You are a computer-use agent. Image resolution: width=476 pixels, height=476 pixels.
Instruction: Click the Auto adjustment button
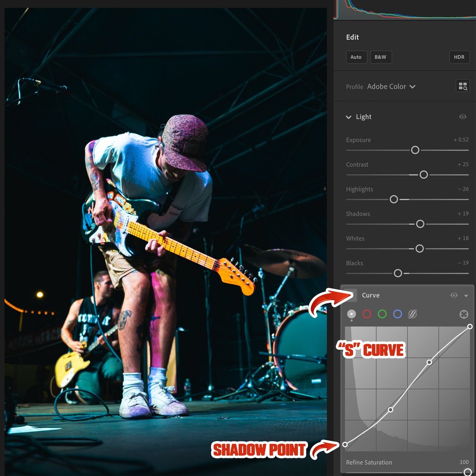point(356,57)
